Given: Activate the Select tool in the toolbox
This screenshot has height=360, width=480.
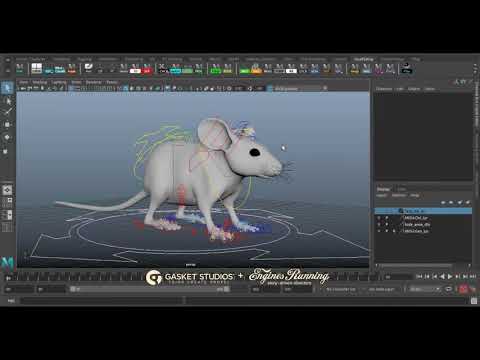Looking at the screenshot, I should (7, 88).
